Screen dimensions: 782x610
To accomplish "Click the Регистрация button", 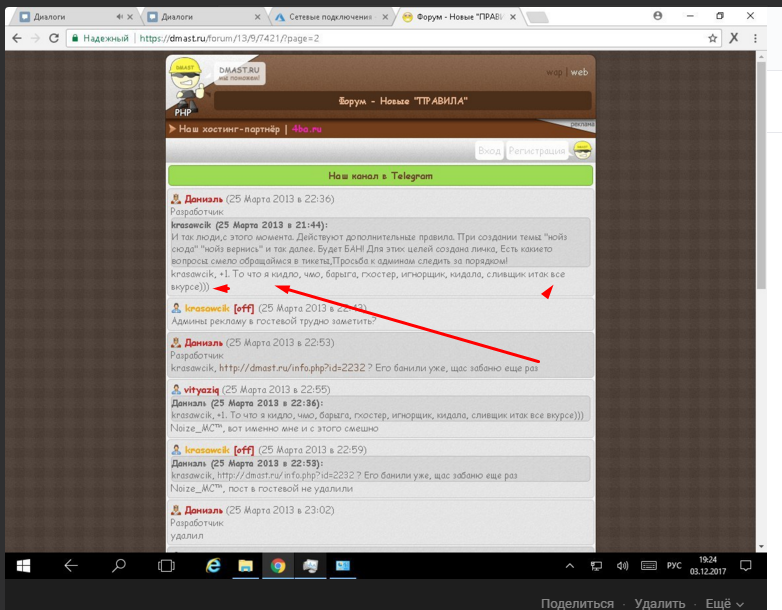I will click(x=537, y=150).
